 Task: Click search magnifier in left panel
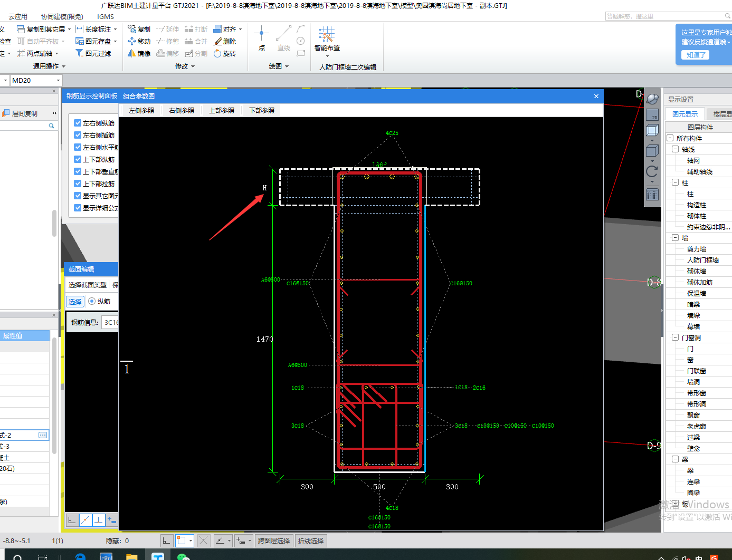pos(51,126)
